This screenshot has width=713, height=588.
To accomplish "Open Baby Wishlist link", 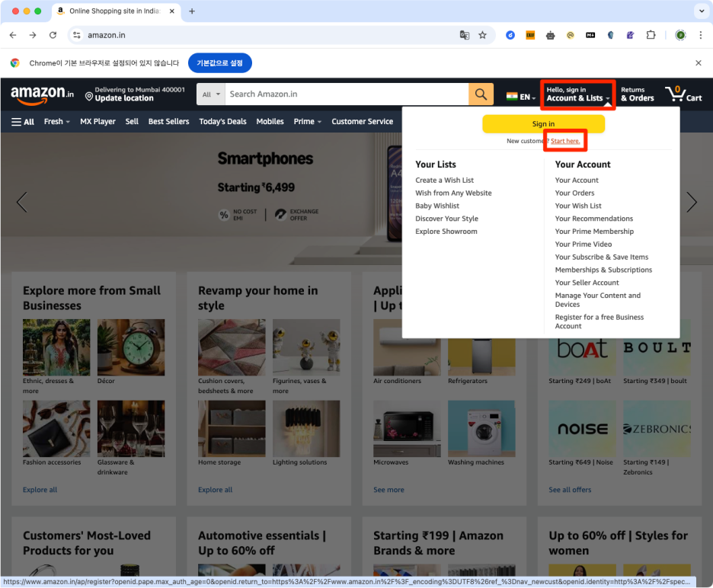I will click(x=437, y=206).
